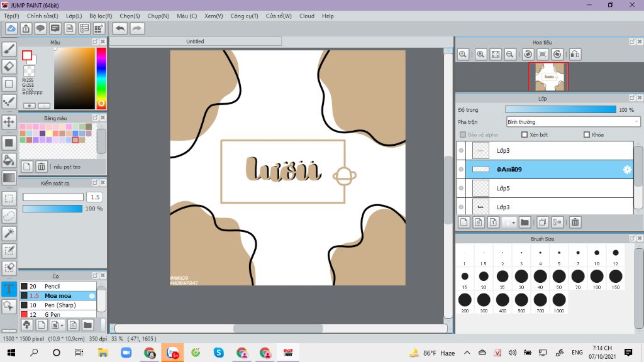644x362 pixels.
Task: Select the Pencil brush
Action: coord(58,287)
